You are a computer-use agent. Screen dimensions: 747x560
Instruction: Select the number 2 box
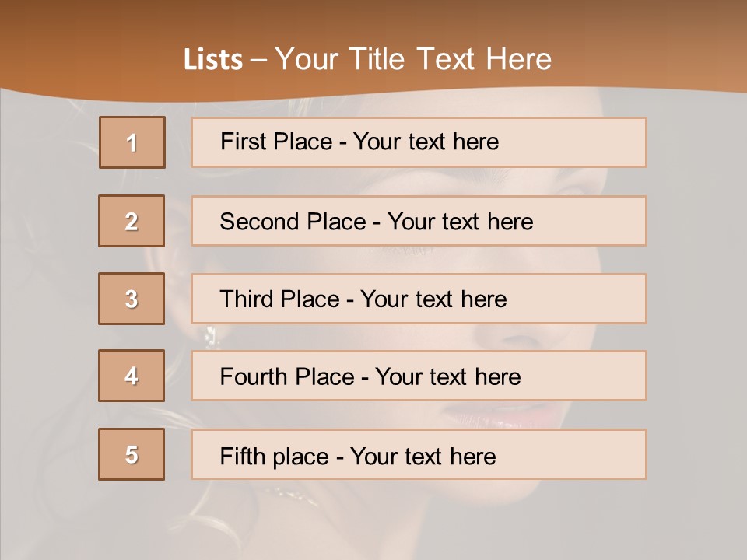[x=132, y=221]
